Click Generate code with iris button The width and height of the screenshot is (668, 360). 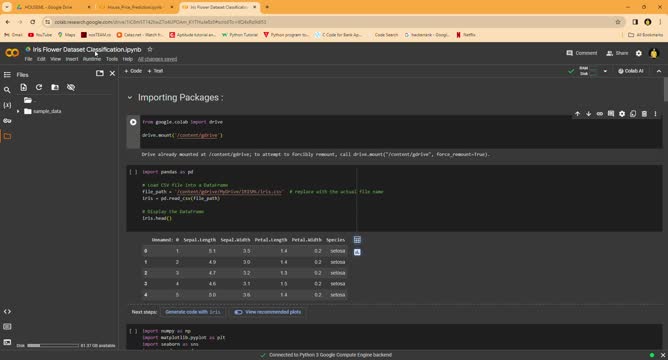pos(193,312)
